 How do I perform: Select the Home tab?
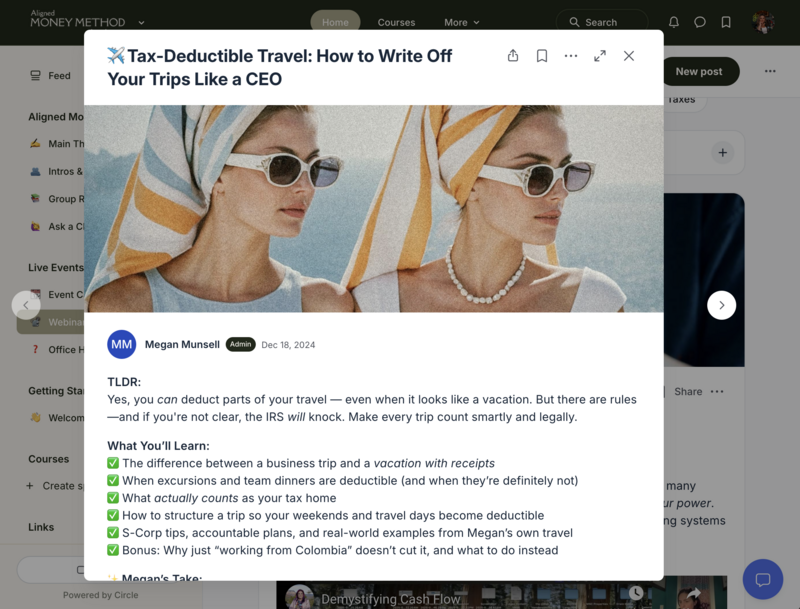(x=335, y=22)
